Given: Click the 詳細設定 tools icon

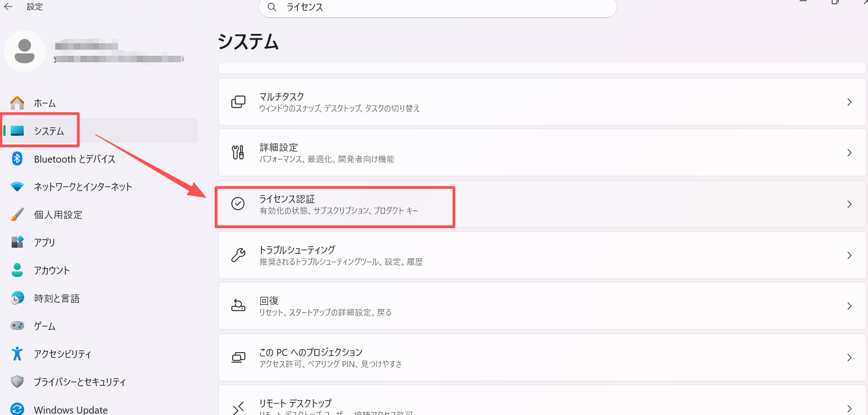Looking at the screenshot, I should [x=238, y=152].
